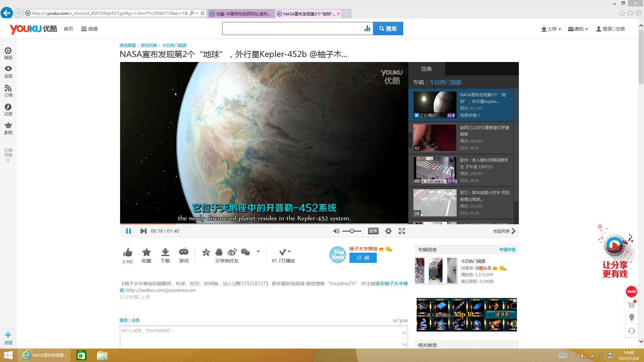Open the 超清 quality selector
Screen dimensions: 644x362
pyautogui.click(x=373, y=231)
